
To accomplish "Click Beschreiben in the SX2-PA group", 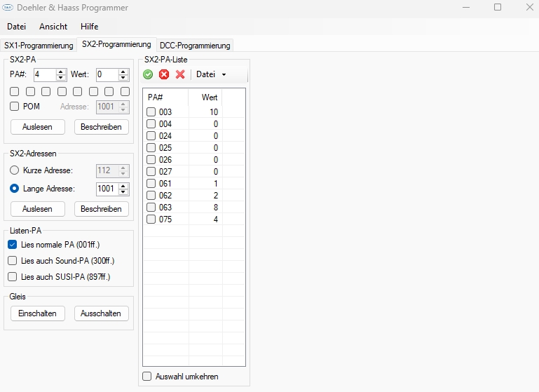I will point(102,127).
